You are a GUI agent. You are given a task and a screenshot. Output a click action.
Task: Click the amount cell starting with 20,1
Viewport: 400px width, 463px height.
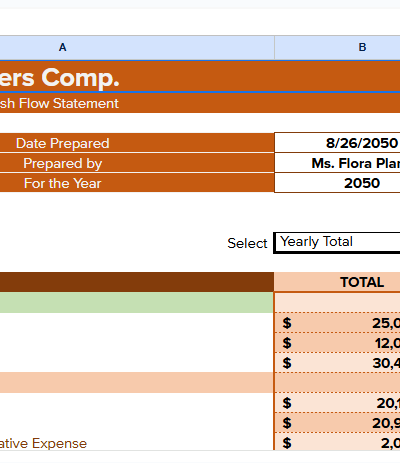point(337,403)
